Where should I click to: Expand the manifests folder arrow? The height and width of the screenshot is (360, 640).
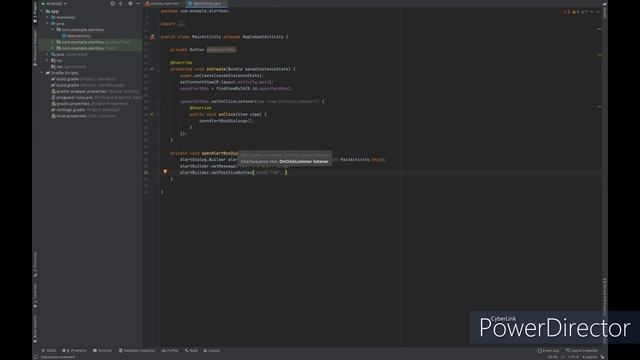(x=48, y=18)
